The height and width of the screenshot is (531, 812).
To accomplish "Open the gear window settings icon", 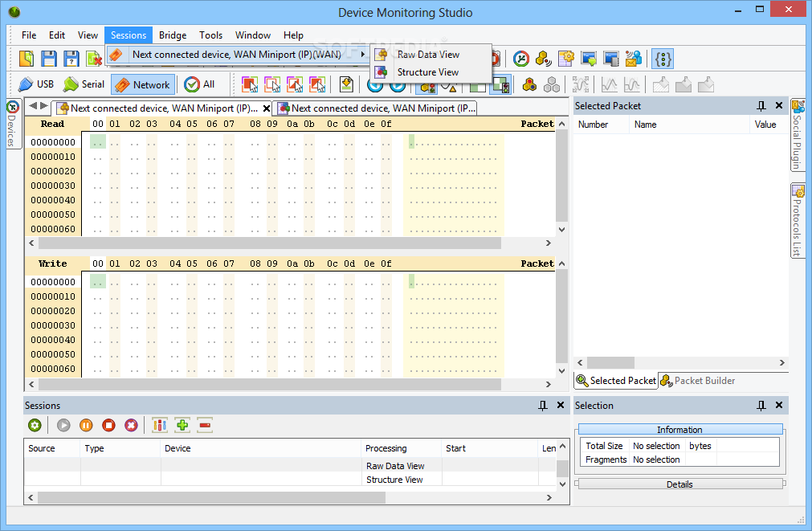I will 566,59.
